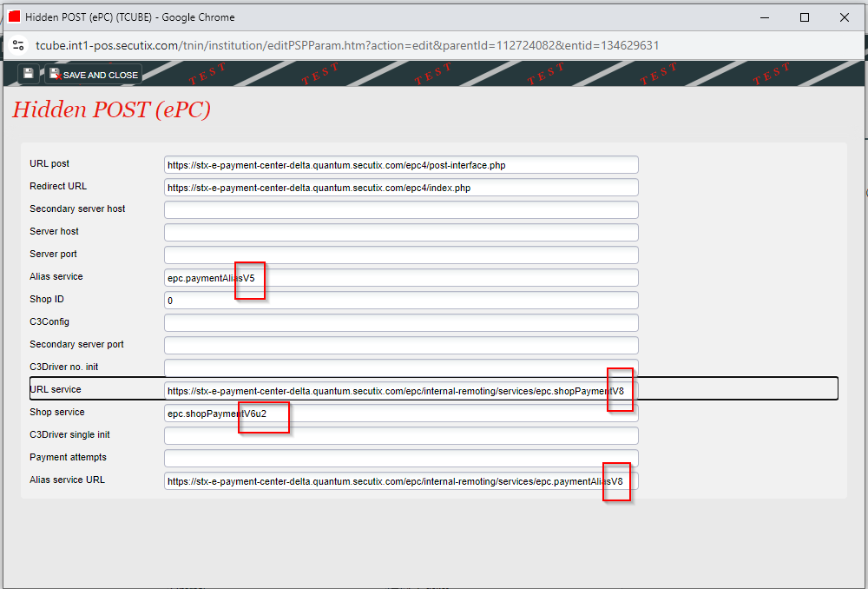Select the Secondary server port field
868x589 pixels.
tap(401, 345)
